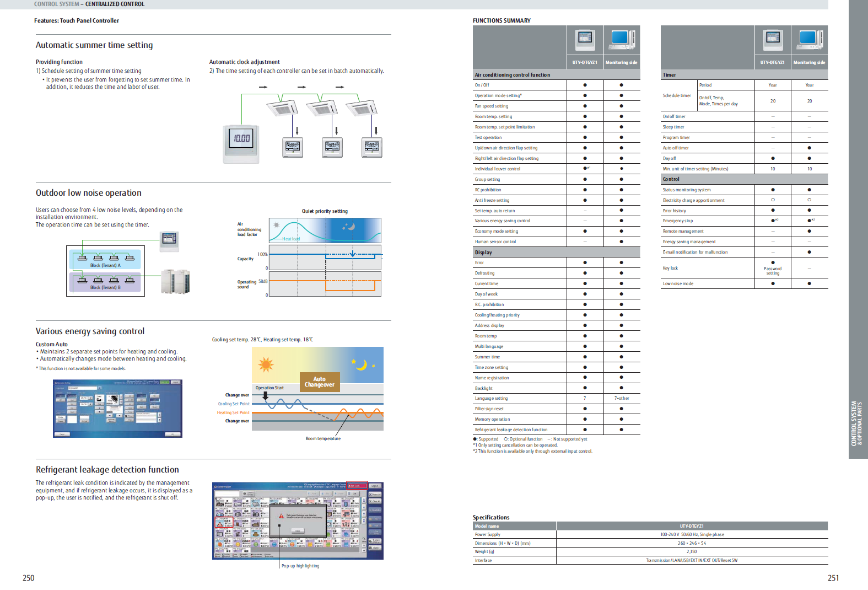Click 'Automatic summer time setting' heading

pyautogui.click(x=94, y=45)
